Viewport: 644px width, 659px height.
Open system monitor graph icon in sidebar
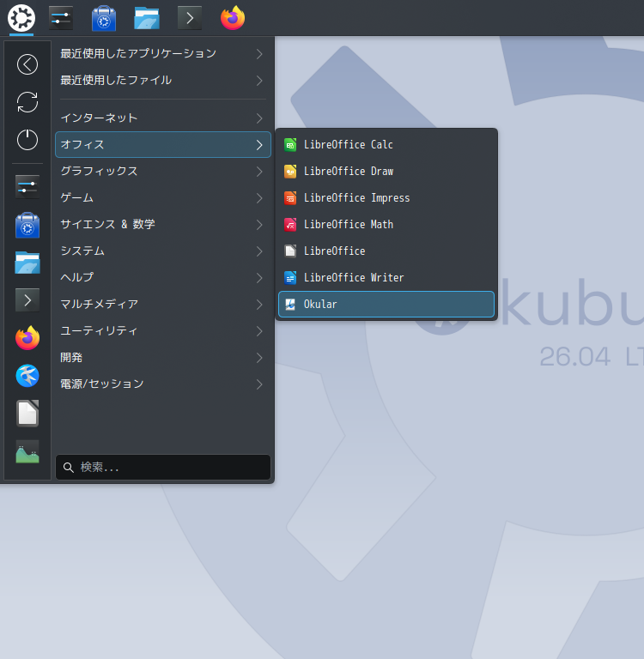[x=27, y=451]
